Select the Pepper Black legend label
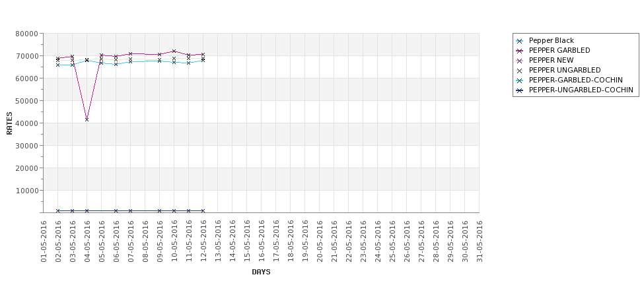The image size is (644, 283). (551, 41)
